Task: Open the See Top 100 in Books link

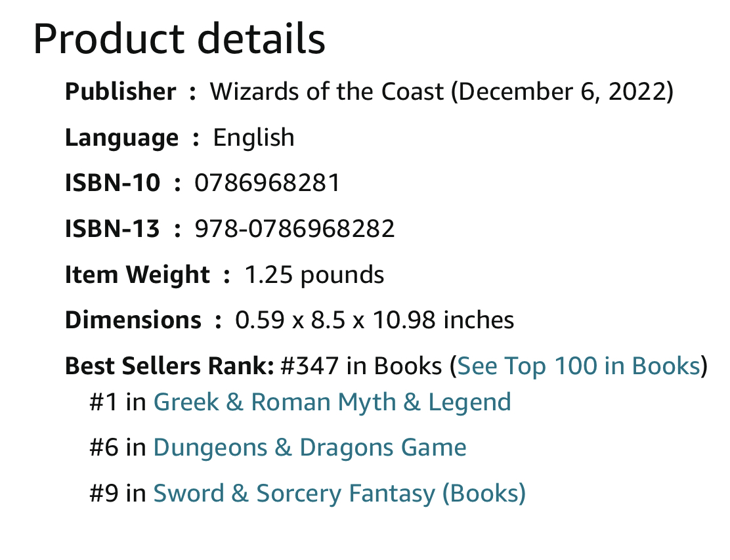Action: (578, 366)
